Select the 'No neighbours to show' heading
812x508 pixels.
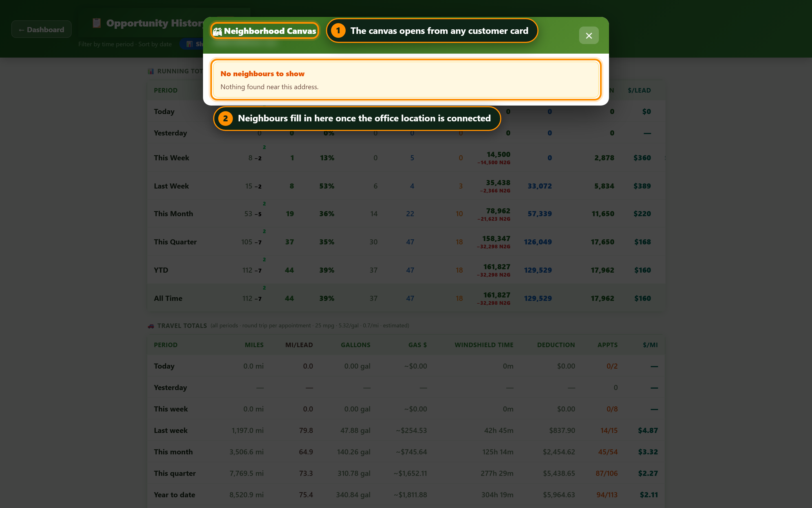[262, 74]
